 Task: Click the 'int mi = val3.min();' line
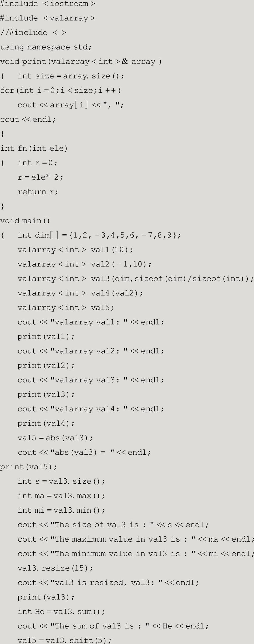click(61, 511)
